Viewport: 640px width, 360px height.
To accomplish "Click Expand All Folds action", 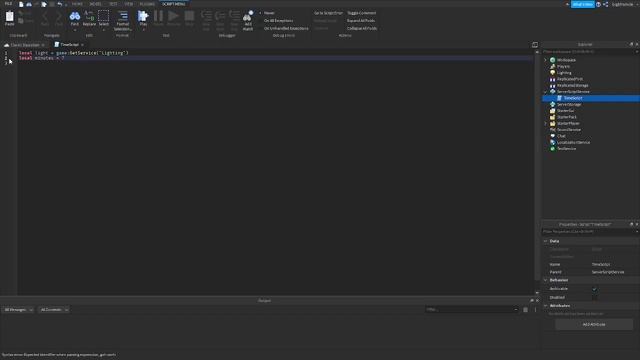I will tap(361, 21).
